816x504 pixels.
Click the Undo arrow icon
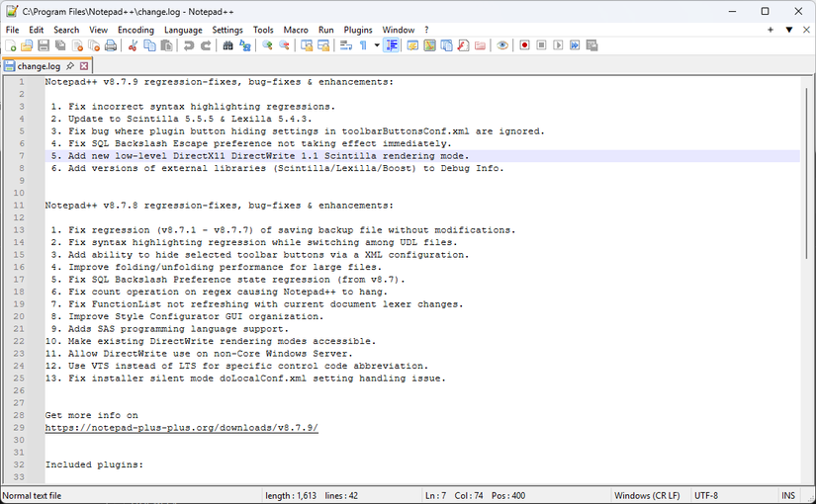pos(188,45)
